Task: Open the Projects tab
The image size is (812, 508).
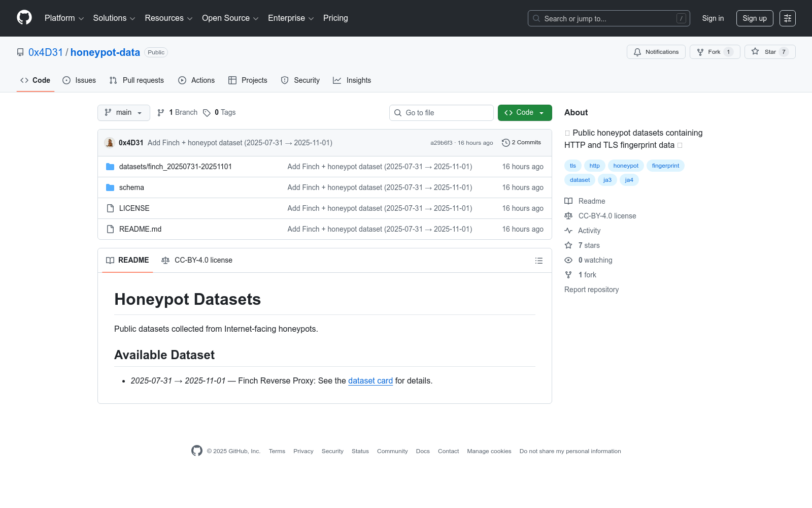Action: tap(248, 80)
